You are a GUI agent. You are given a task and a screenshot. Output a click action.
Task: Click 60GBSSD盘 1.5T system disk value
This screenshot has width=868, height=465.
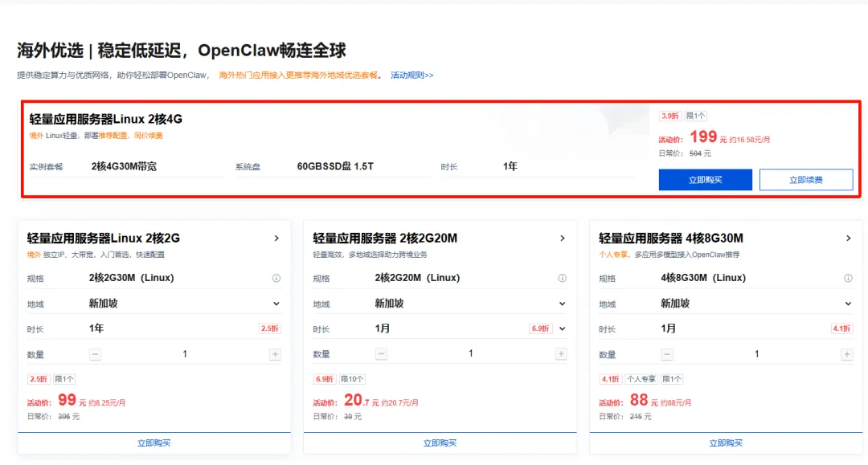(x=335, y=166)
